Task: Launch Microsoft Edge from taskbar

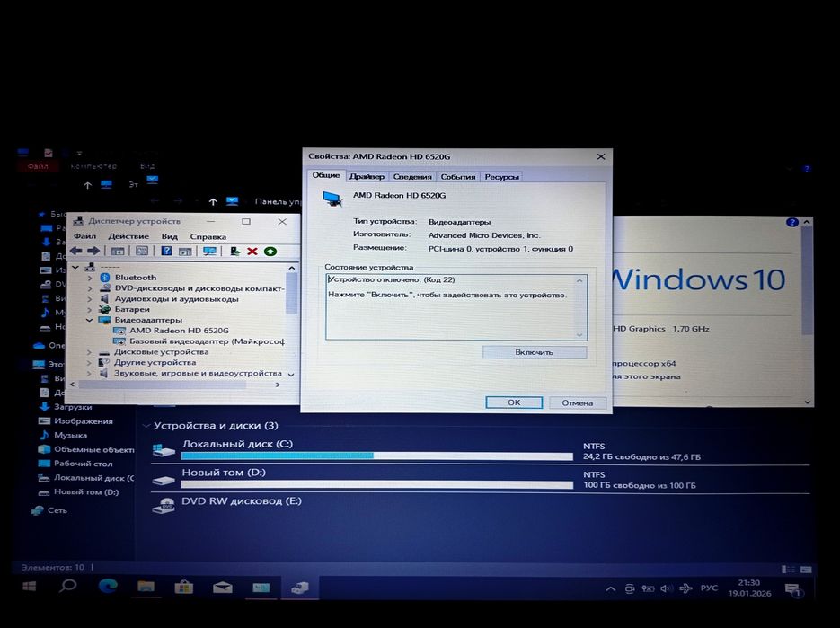Action: pos(108,586)
